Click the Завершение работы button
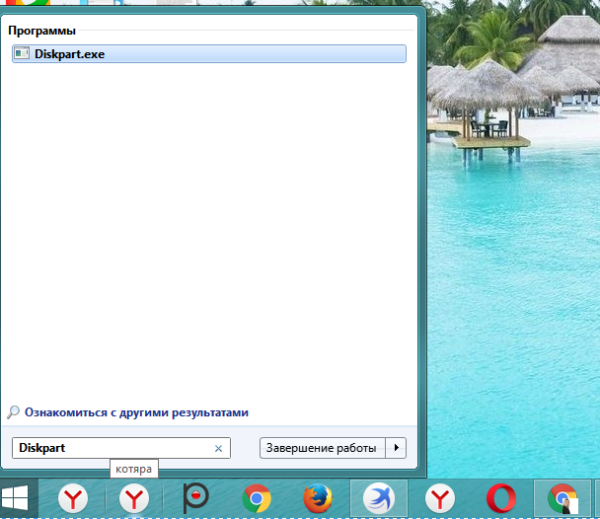Image resolution: width=600 pixels, height=519 pixels. click(x=322, y=448)
